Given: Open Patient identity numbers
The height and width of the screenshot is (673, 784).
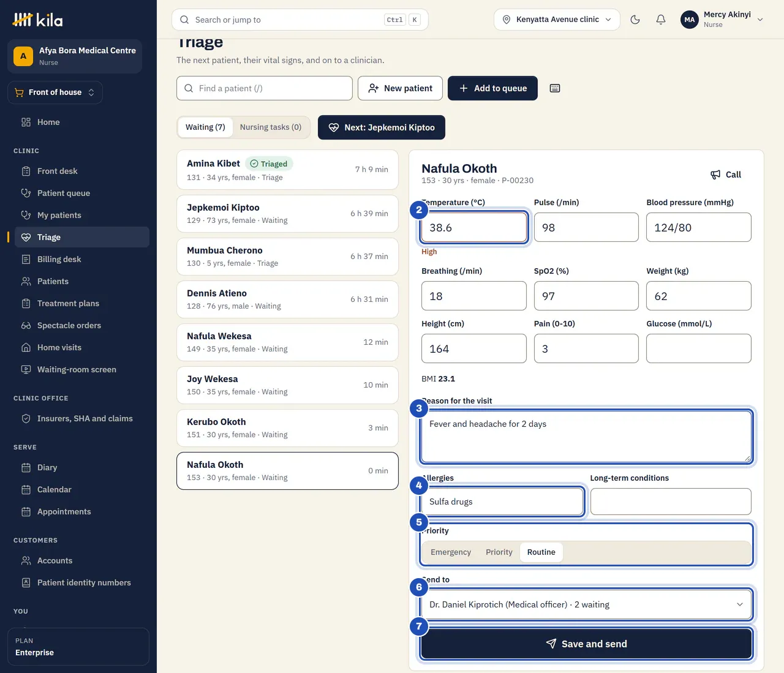Looking at the screenshot, I should (x=78, y=582).
